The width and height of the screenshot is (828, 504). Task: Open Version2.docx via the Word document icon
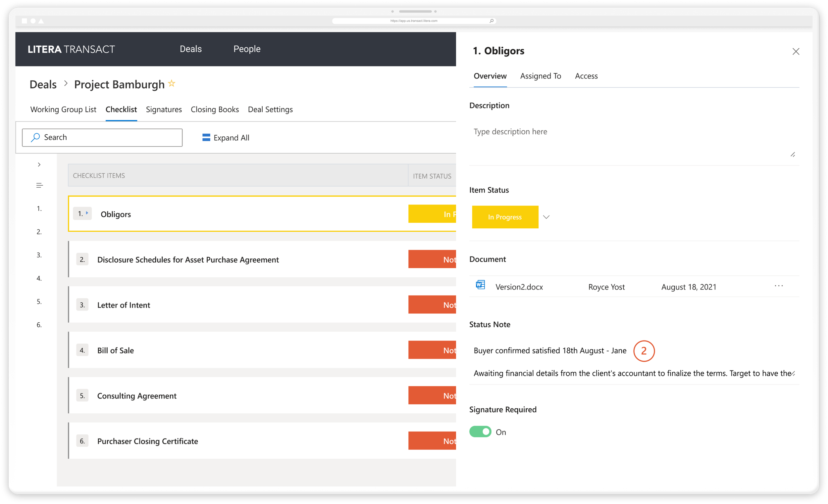(x=480, y=285)
